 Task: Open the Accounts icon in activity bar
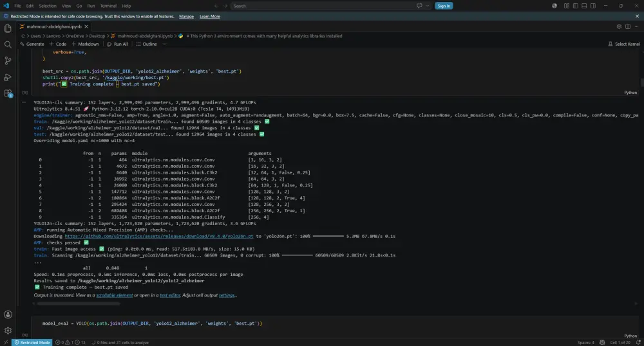pos(8,314)
